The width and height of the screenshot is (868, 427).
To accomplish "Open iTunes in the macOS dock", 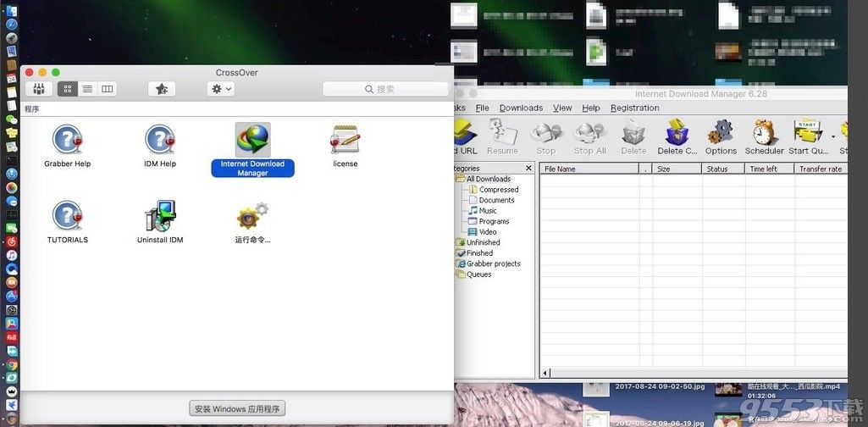I will (12, 255).
